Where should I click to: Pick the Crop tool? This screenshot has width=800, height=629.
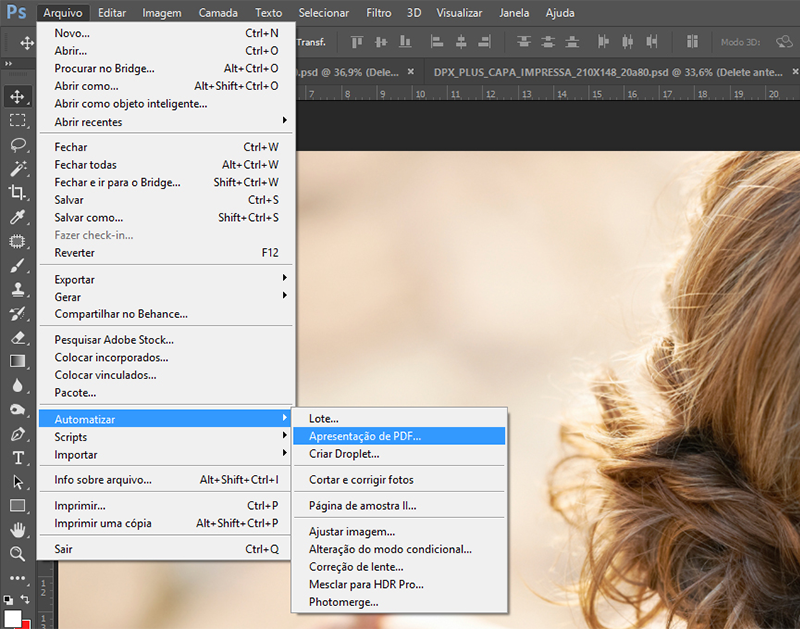(x=17, y=193)
